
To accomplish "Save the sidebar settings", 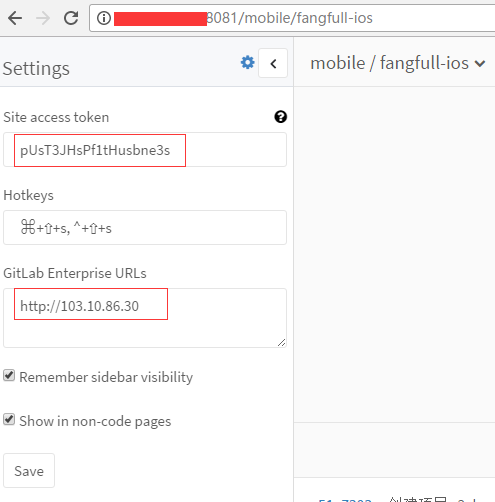I will click(29, 471).
